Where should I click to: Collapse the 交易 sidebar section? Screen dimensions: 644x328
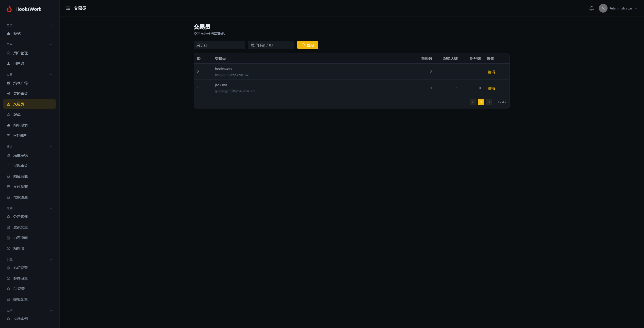coord(51,75)
